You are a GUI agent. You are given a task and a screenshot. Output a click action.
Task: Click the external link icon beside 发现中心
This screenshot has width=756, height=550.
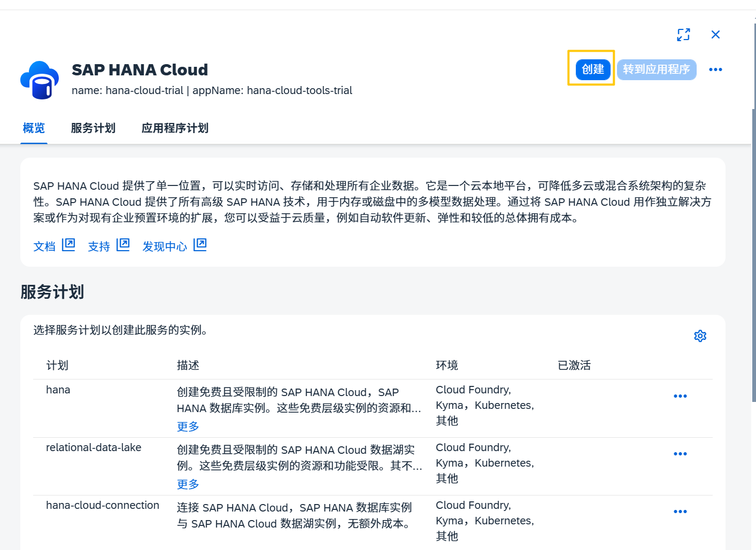[200, 245]
